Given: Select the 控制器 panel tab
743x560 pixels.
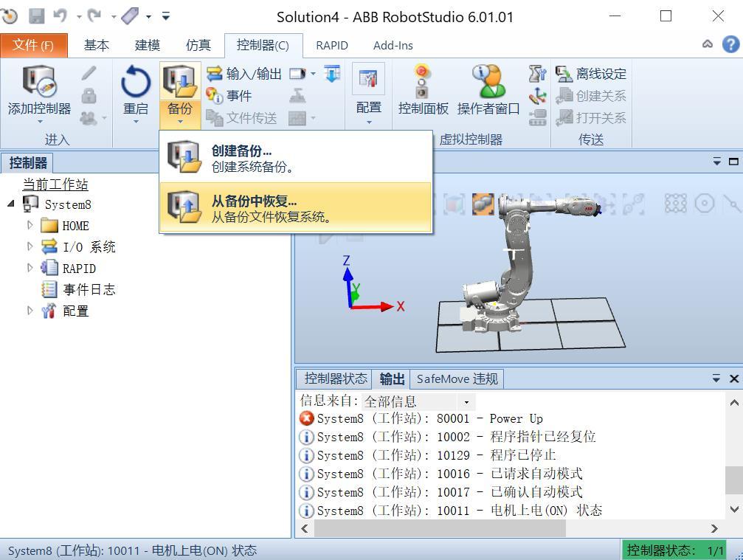Looking at the screenshot, I should 28,163.
